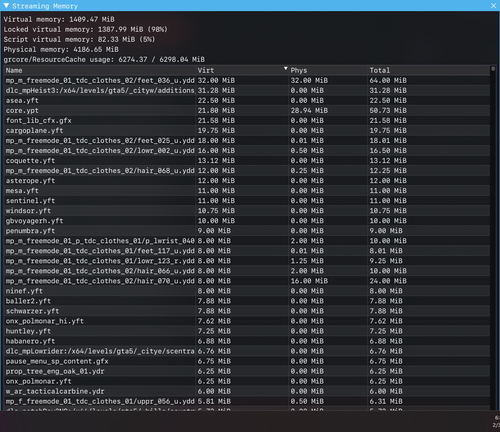
Task: Click the Script virtual memory line
Action: pos(79,39)
